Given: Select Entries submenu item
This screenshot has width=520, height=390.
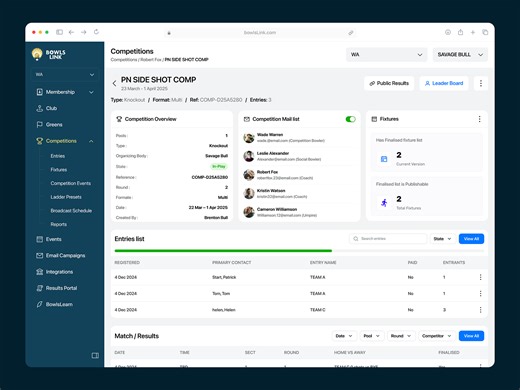Looking at the screenshot, I should [x=58, y=156].
